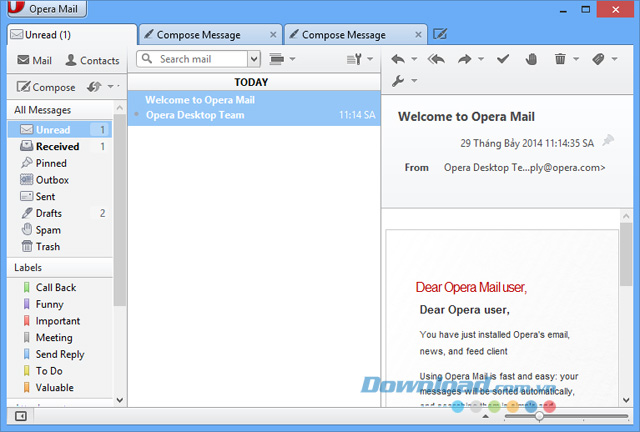
Task: Close the second Compose Message tab
Action: click(418, 35)
